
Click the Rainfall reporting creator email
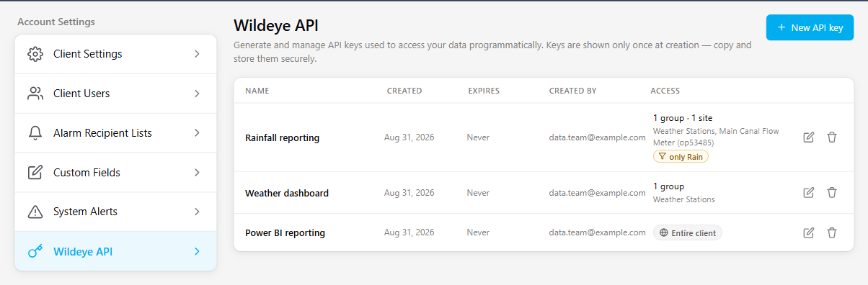pyautogui.click(x=597, y=137)
